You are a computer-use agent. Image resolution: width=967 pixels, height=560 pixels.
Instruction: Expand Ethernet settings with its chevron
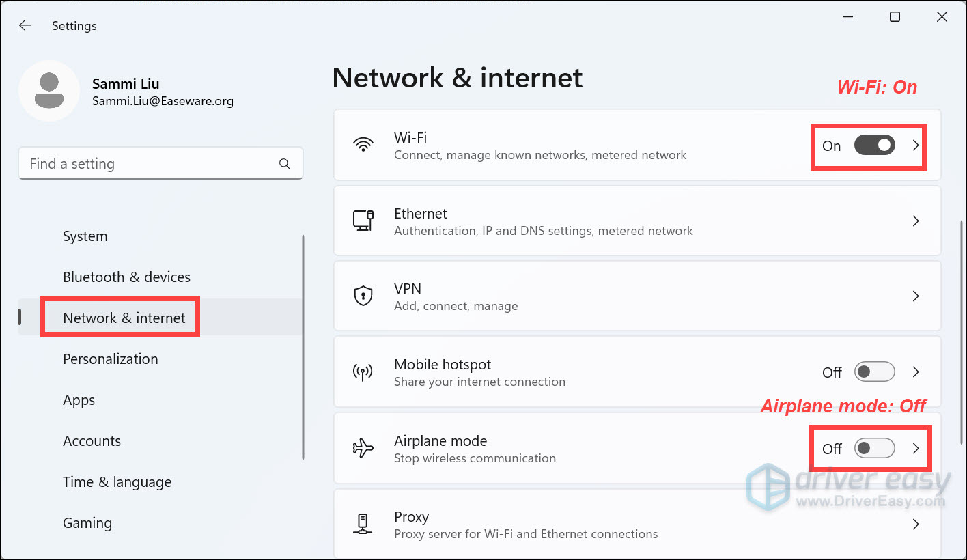[x=916, y=221]
